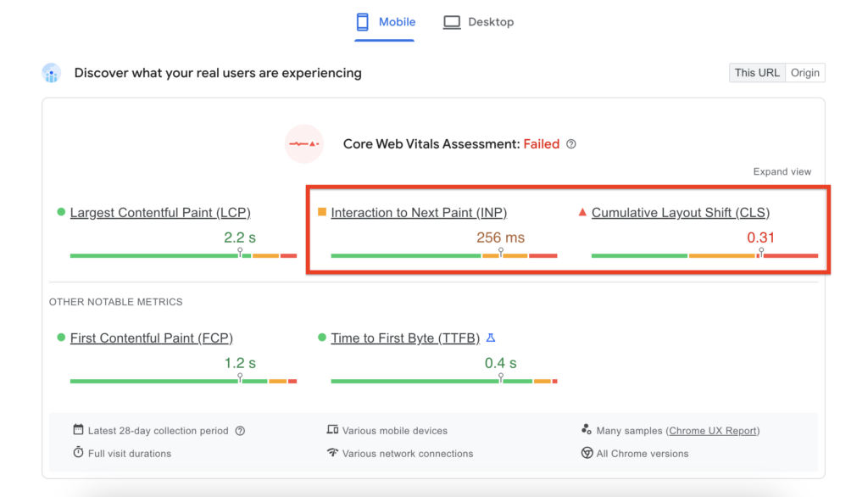
Task: Open the Core Web Vitals Assessment help tooltip
Action: 570,143
